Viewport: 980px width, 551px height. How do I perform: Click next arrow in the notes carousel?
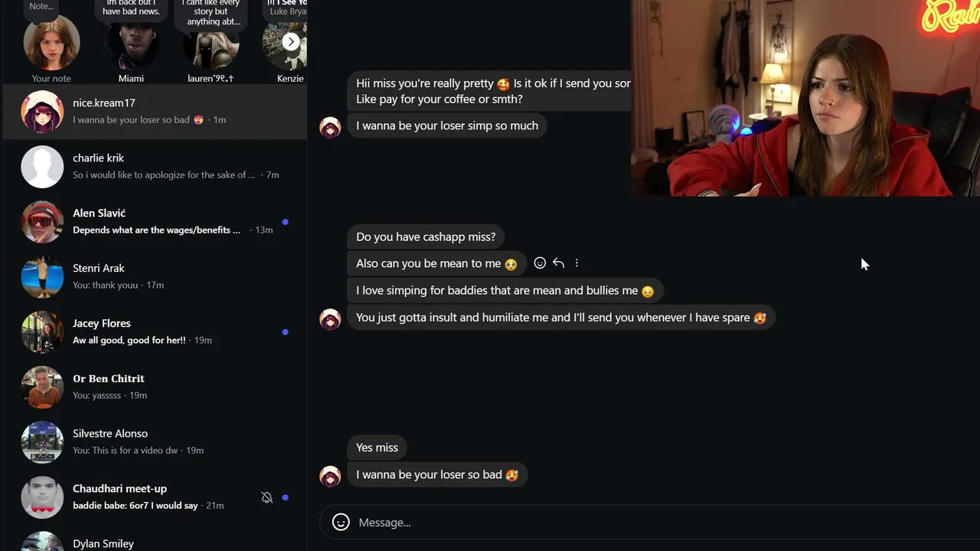(291, 42)
